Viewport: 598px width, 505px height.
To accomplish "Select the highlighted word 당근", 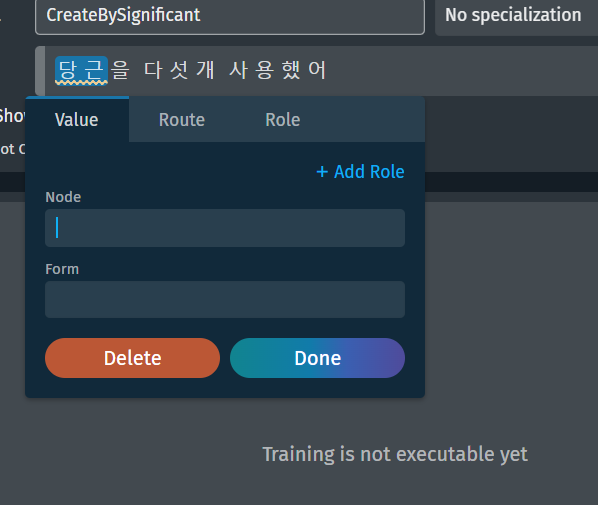I will [81, 70].
